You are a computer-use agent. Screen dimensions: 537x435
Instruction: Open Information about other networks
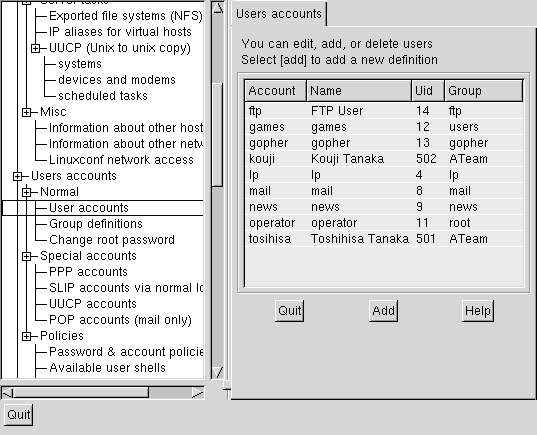pyautogui.click(x=126, y=144)
